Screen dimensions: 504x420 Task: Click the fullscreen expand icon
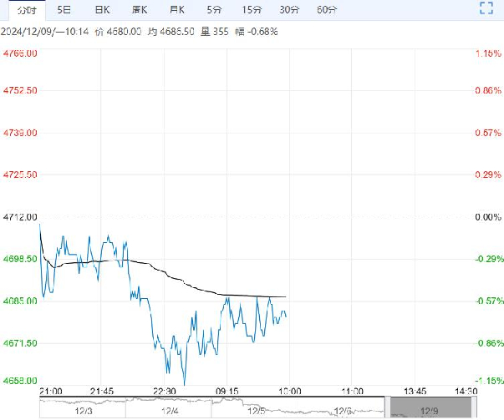click(x=486, y=8)
